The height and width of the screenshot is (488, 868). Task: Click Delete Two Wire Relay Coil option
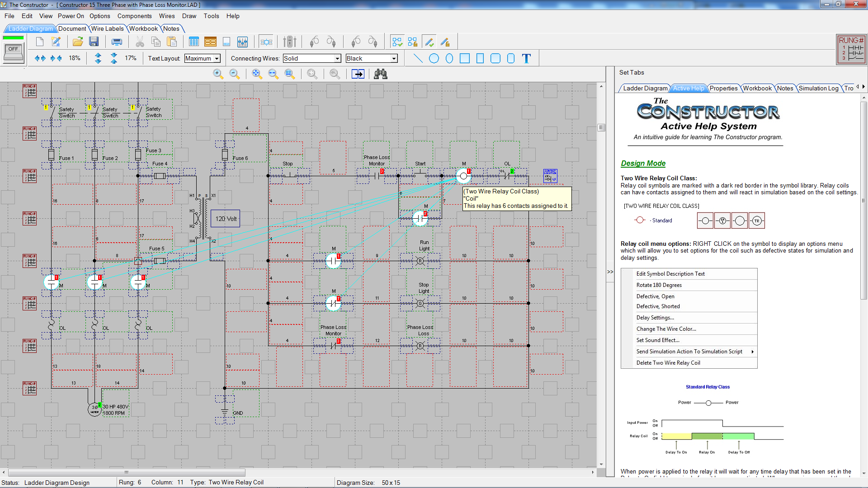click(x=689, y=363)
